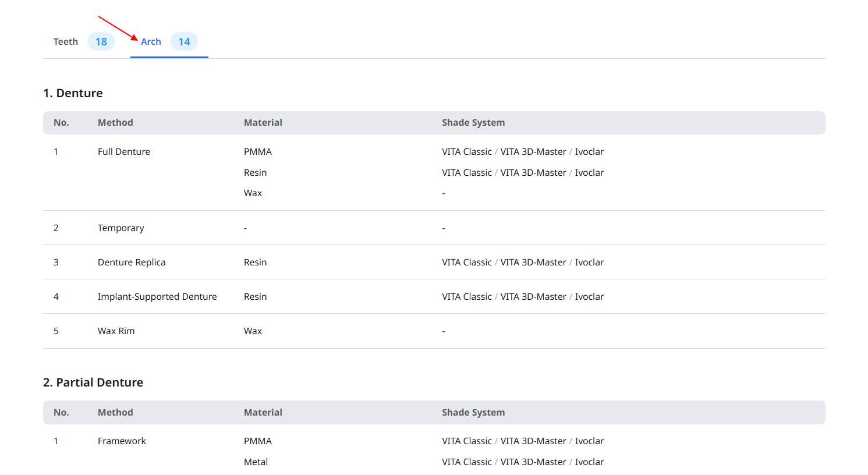Viewport: 868px width, 475px height.
Task: Click Metal material under Framework
Action: tap(256, 462)
